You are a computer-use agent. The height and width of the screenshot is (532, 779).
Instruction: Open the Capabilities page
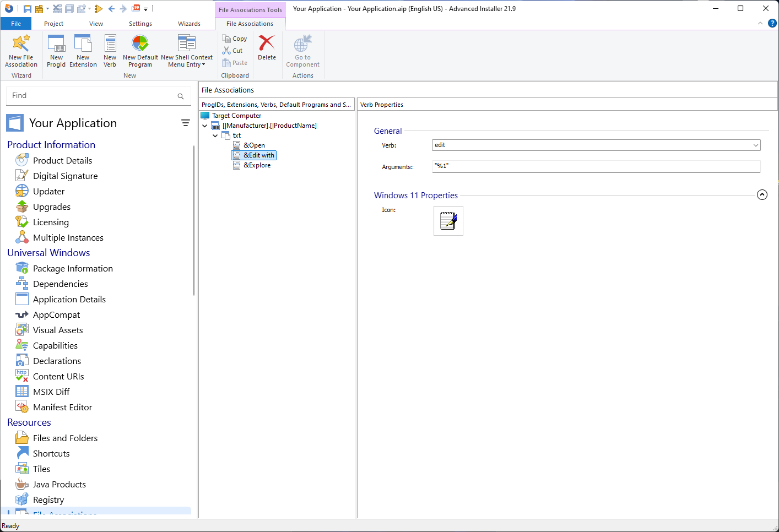[x=55, y=345]
